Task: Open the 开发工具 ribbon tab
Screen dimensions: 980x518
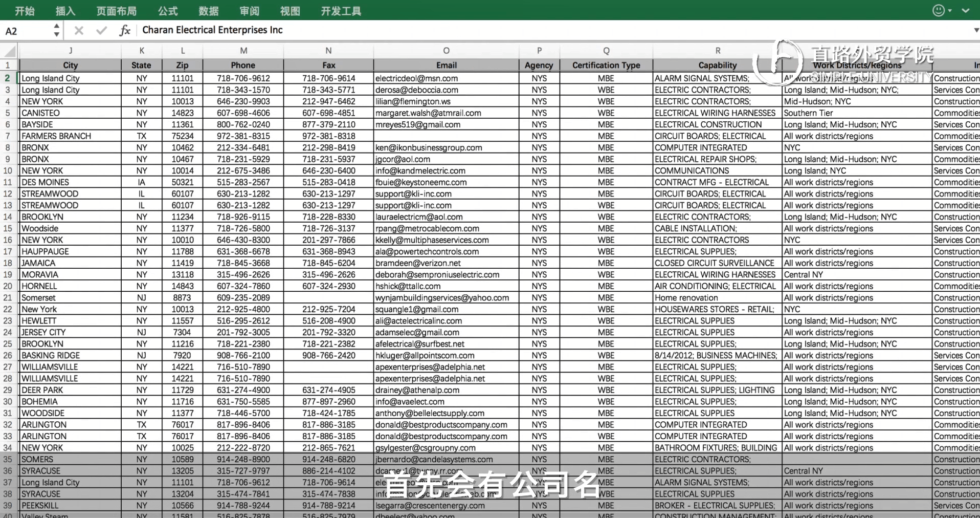Action: tap(341, 11)
